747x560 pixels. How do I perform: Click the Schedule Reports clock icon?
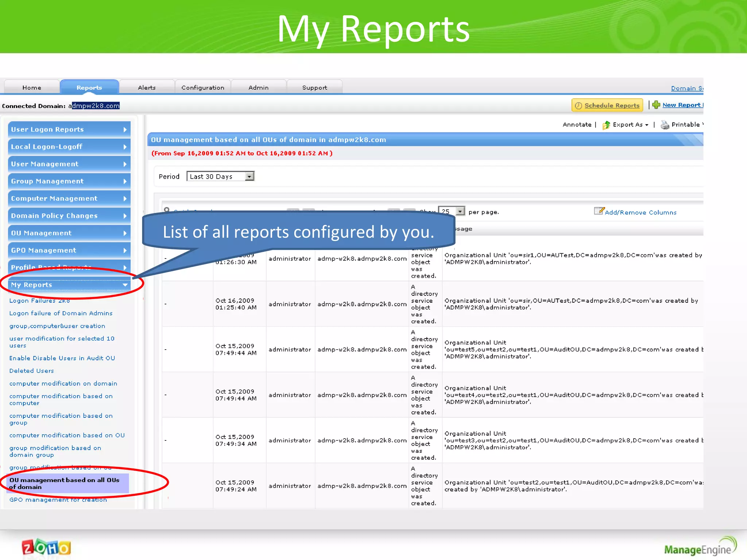(578, 106)
